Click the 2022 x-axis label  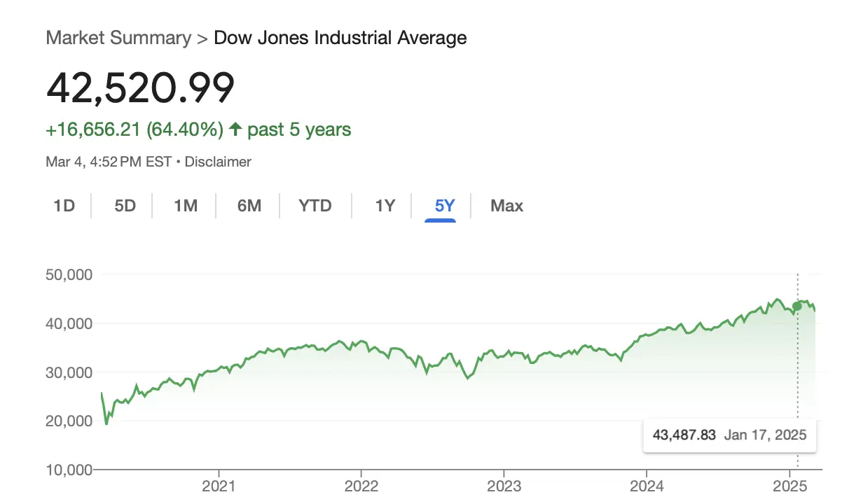tap(361, 486)
